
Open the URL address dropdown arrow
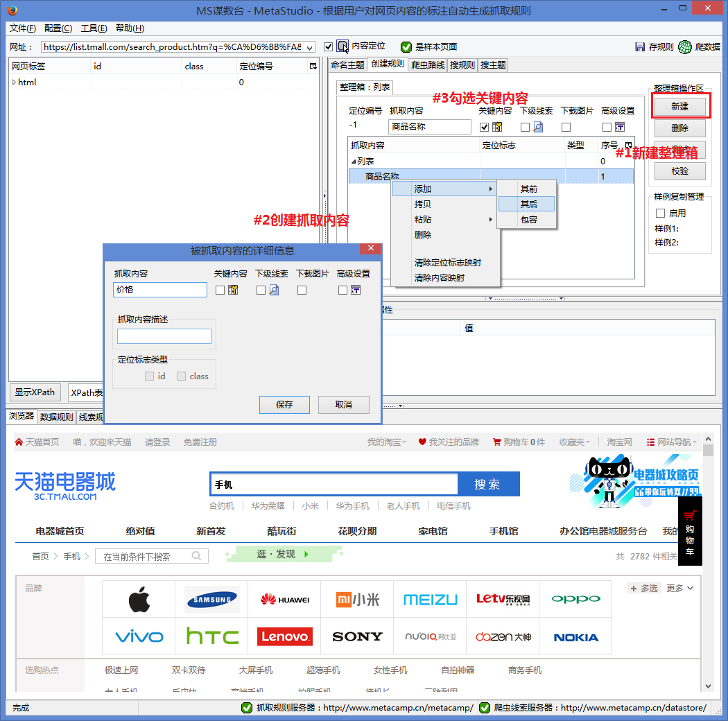309,47
